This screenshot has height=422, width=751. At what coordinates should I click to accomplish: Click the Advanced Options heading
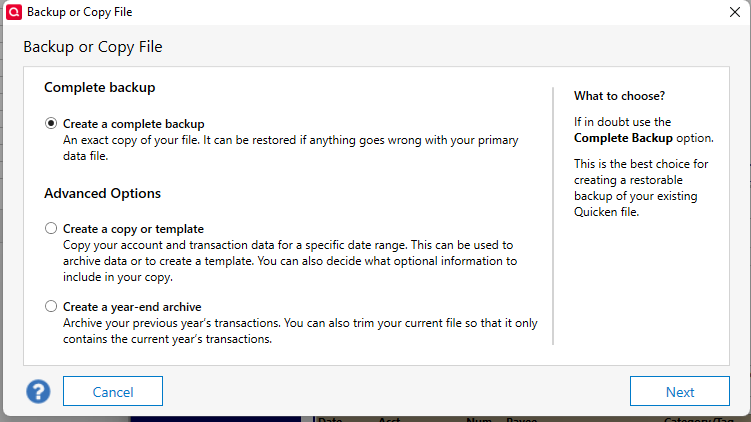102,194
